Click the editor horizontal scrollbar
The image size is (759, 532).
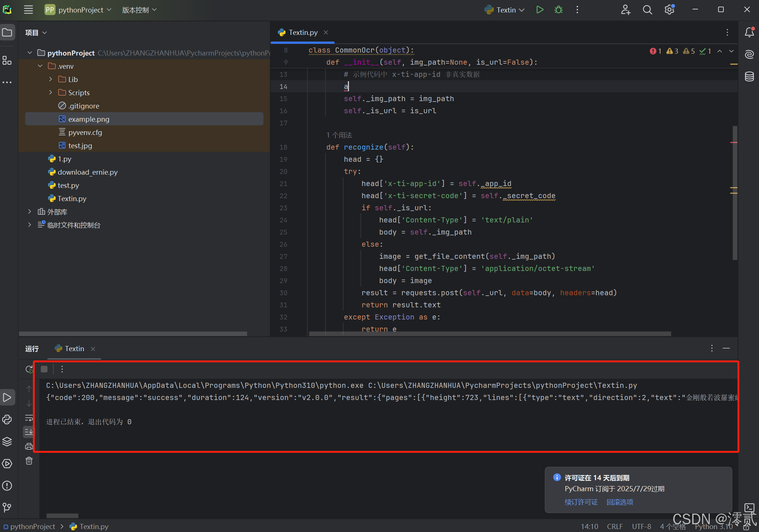490,334
